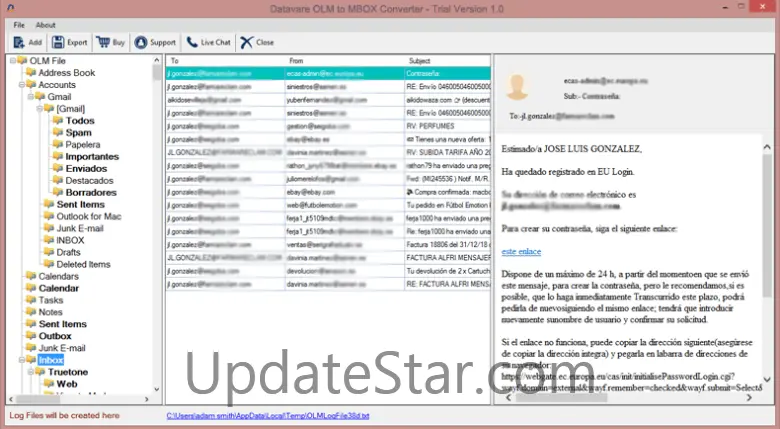Select the Sent Items folder under Gmail
The width and height of the screenshot is (780, 429).
80,204
